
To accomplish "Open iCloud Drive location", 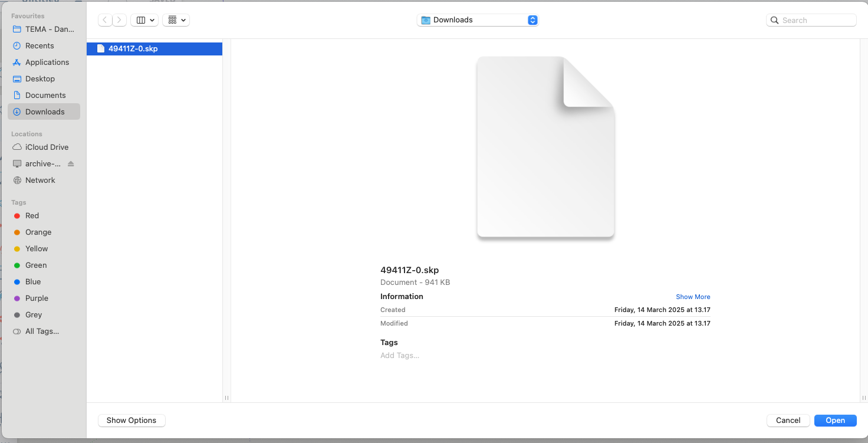I will pos(47,147).
